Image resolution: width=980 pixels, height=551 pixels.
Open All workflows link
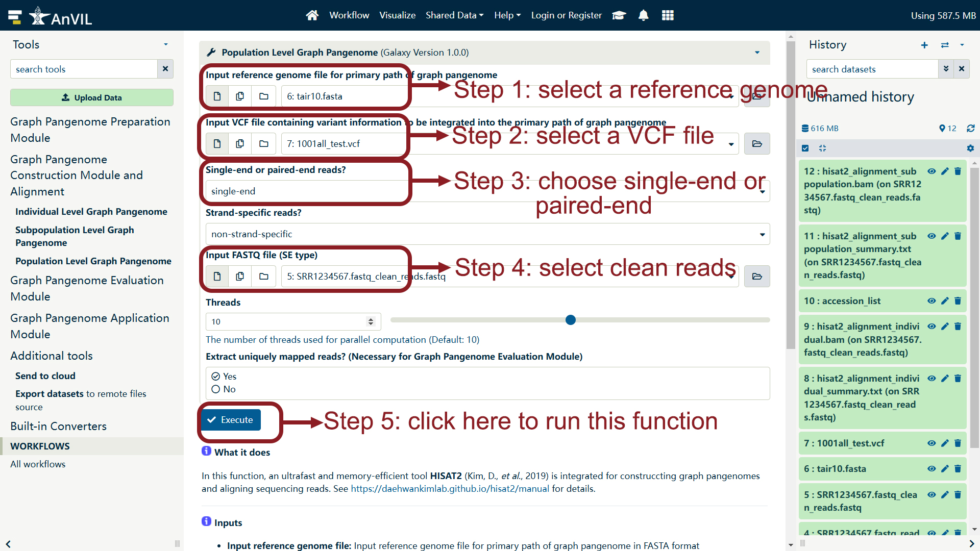(38, 464)
